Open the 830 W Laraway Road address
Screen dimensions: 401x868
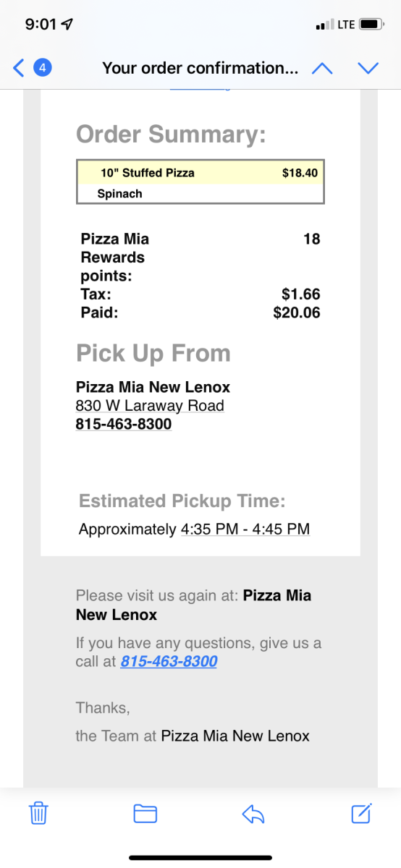click(150, 406)
